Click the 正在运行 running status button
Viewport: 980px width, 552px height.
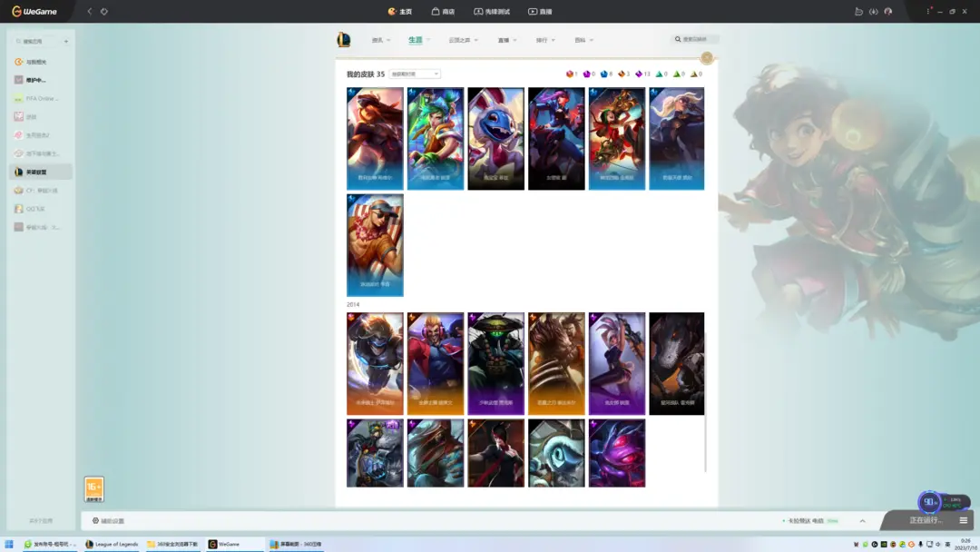[926, 520]
